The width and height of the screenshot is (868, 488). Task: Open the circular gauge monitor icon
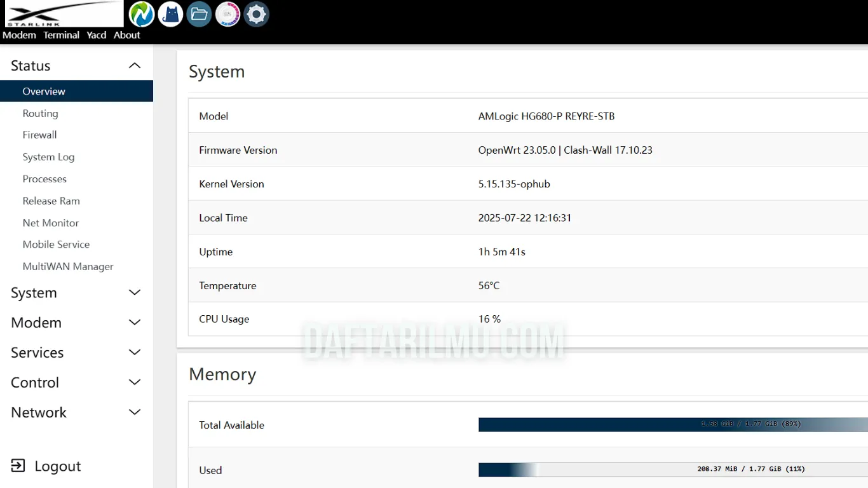tap(227, 14)
